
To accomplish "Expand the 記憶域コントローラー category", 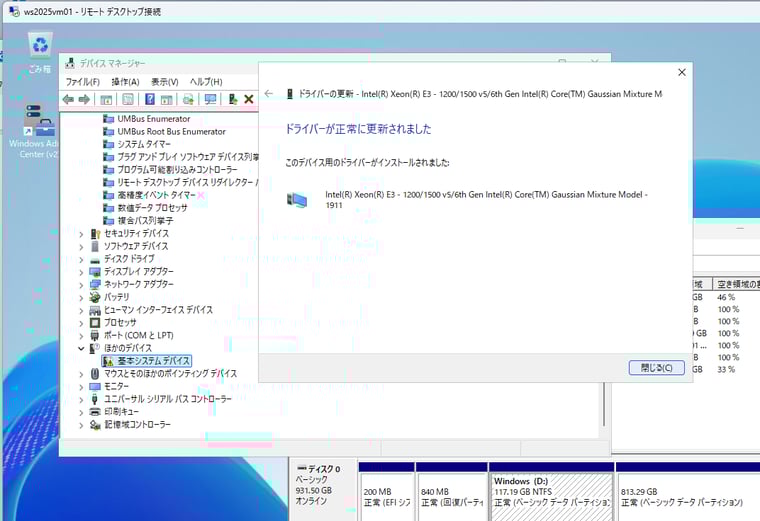I will point(81,425).
